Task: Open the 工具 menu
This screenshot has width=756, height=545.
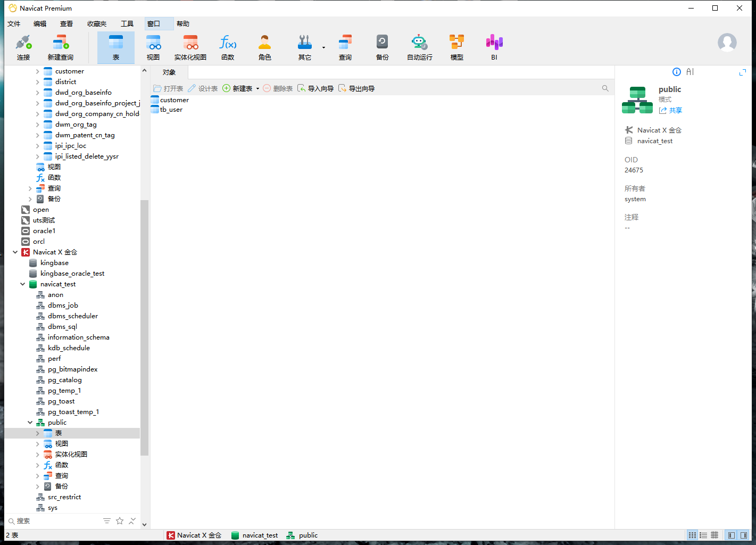Action: 127,24
